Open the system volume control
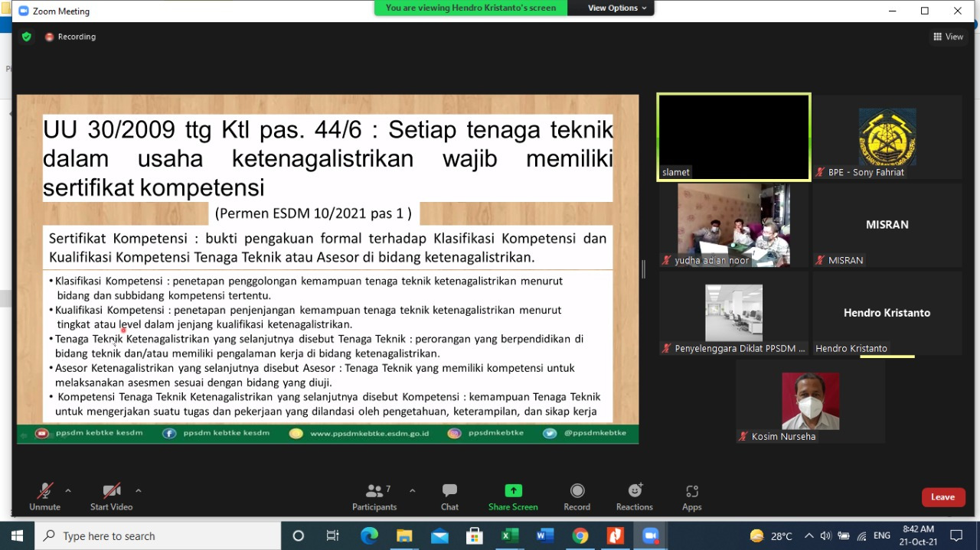 pyautogui.click(x=826, y=535)
